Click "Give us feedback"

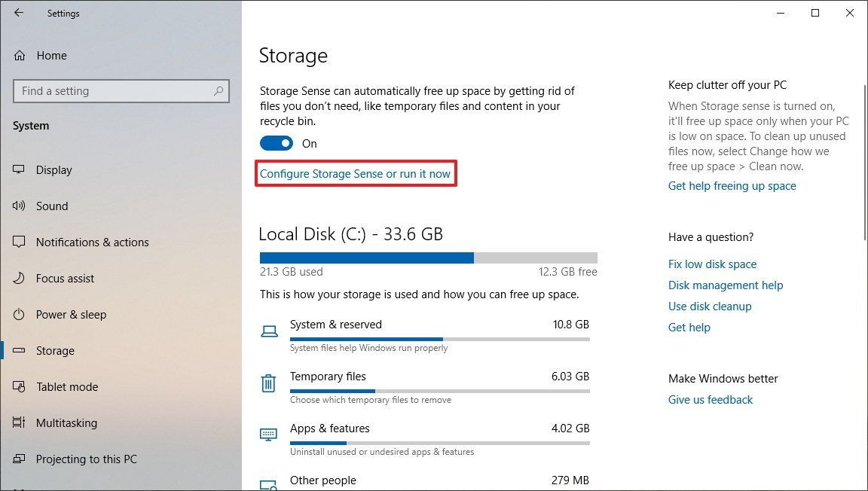(710, 399)
